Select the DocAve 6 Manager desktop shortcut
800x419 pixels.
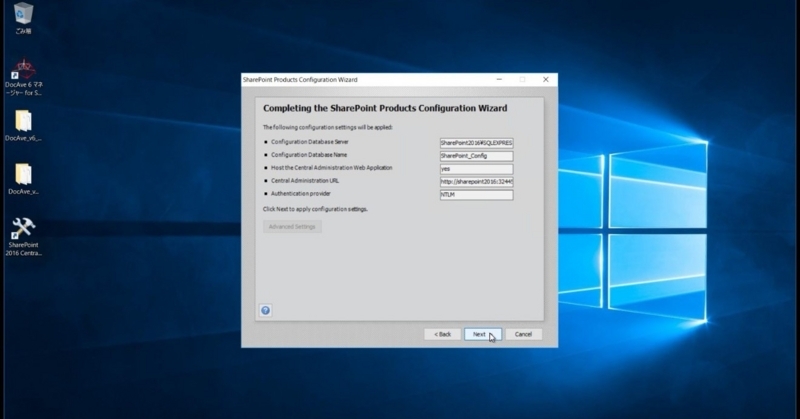click(x=23, y=78)
